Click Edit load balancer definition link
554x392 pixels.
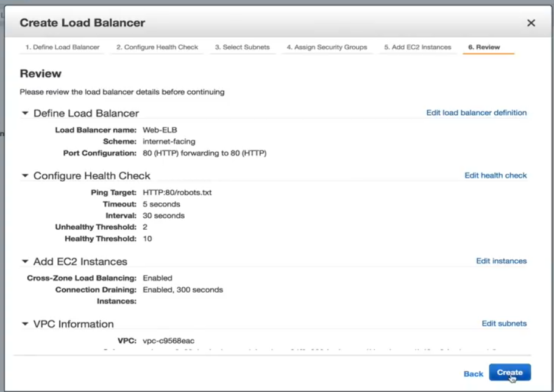tap(476, 113)
